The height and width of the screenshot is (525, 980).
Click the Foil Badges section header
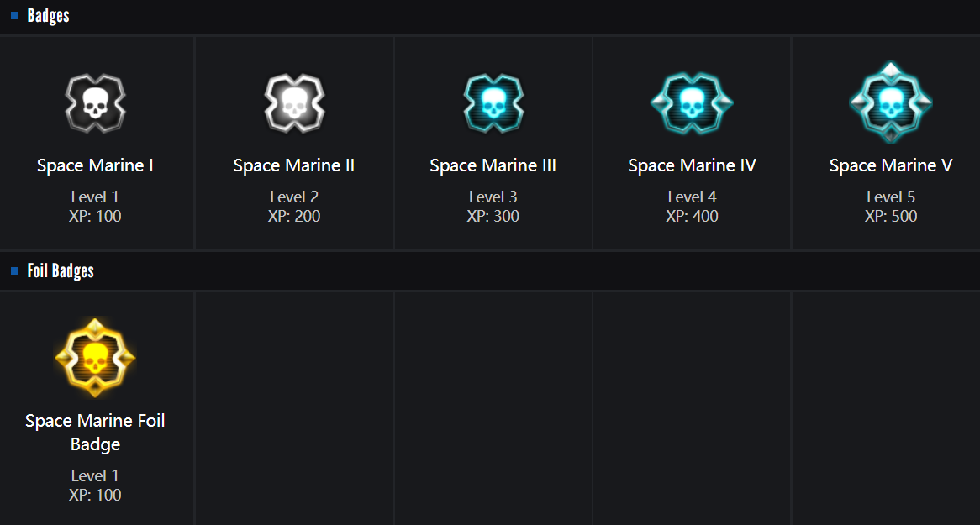(61, 271)
